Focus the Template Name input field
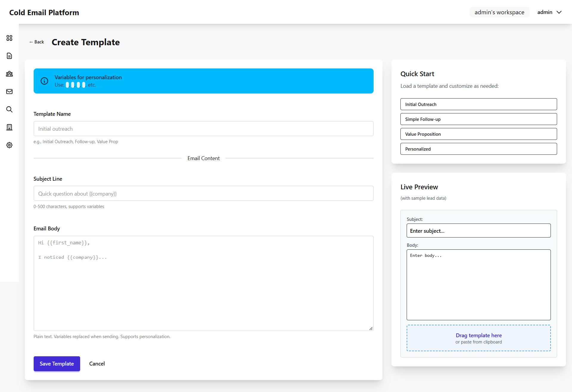The height and width of the screenshot is (392, 572). 203,129
